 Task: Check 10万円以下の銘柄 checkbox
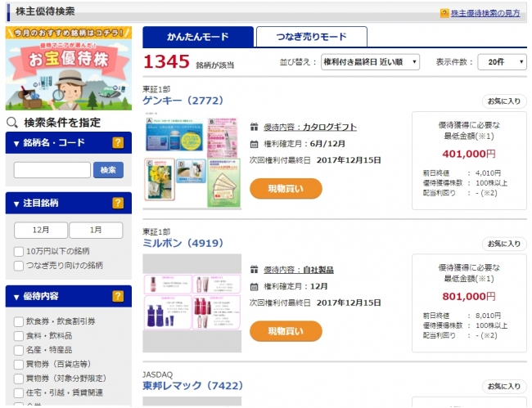tap(18, 252)
